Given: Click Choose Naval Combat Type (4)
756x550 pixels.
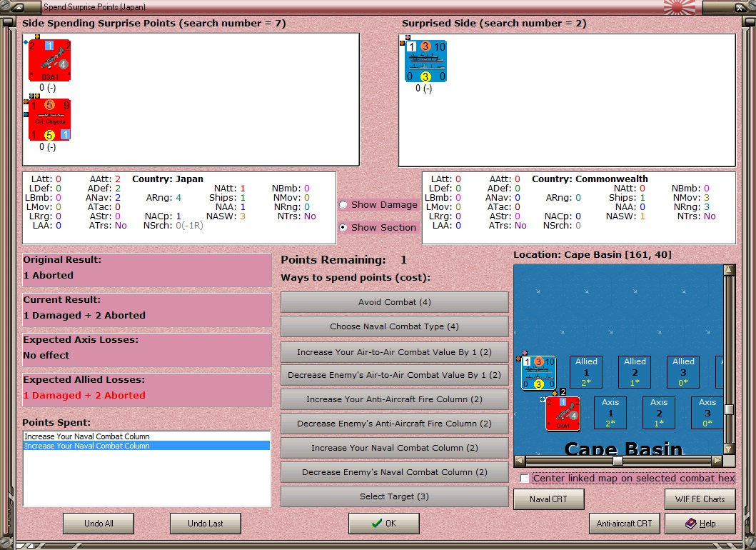Looking at the screenshot, I should tap(394, 326).
